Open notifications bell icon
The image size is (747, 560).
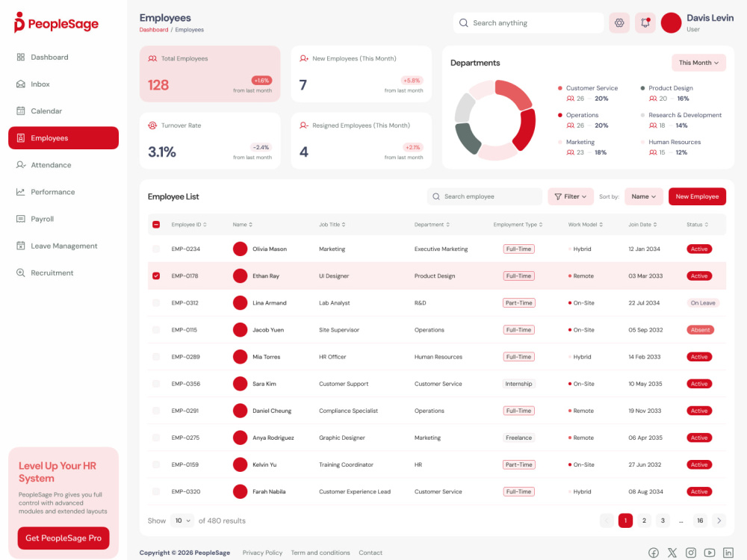click(x=645, y=23)
